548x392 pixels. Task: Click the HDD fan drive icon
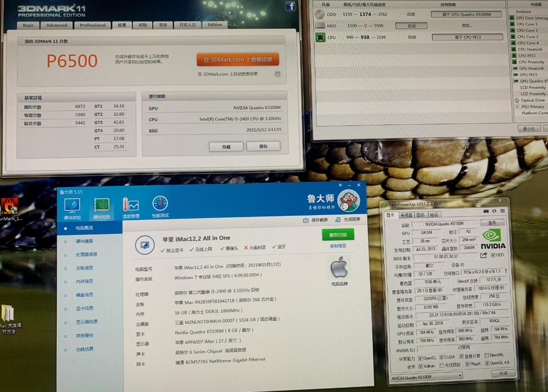click(320, 26)
